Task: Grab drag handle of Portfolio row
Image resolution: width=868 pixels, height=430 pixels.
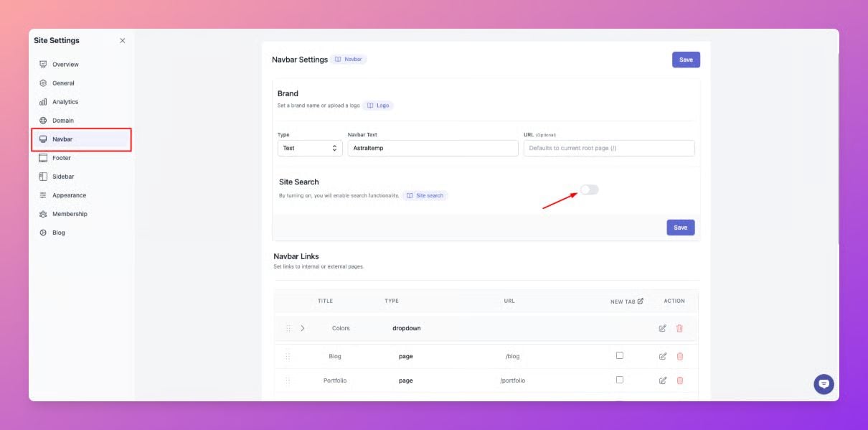Action: click(x=288, y=380)
